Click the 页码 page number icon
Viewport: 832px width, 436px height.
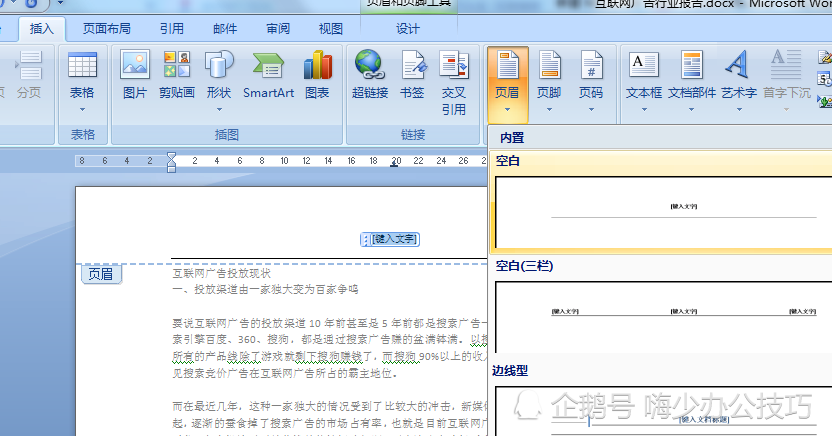pyautogui.click(x=591, y=65)
